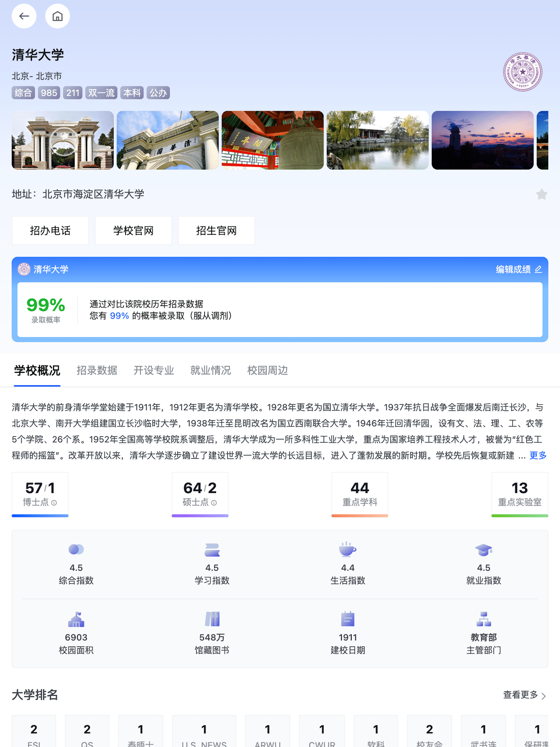Open the sunset observatory photo
Screen dimensions: 560x747
click(x=483, y=140)
